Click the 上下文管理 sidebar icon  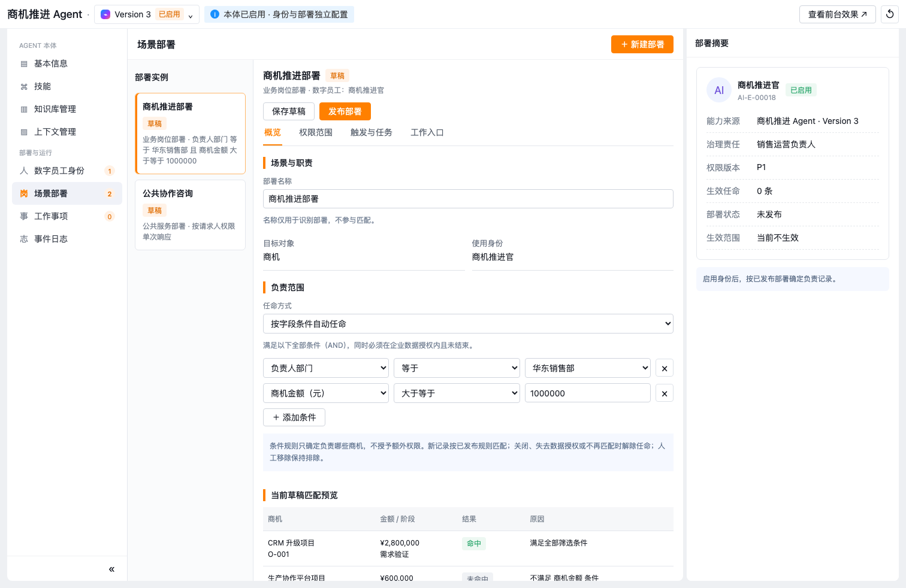tap(24, 132)
